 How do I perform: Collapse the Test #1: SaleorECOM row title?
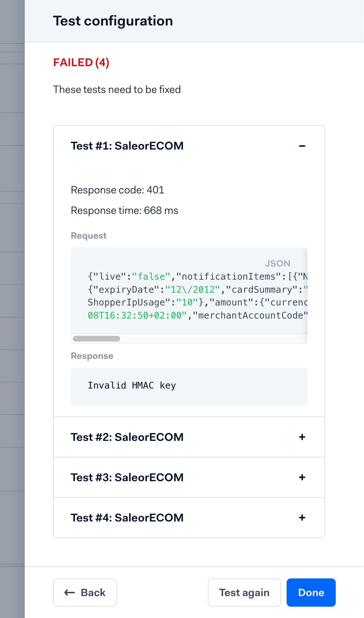pos(127,146)
